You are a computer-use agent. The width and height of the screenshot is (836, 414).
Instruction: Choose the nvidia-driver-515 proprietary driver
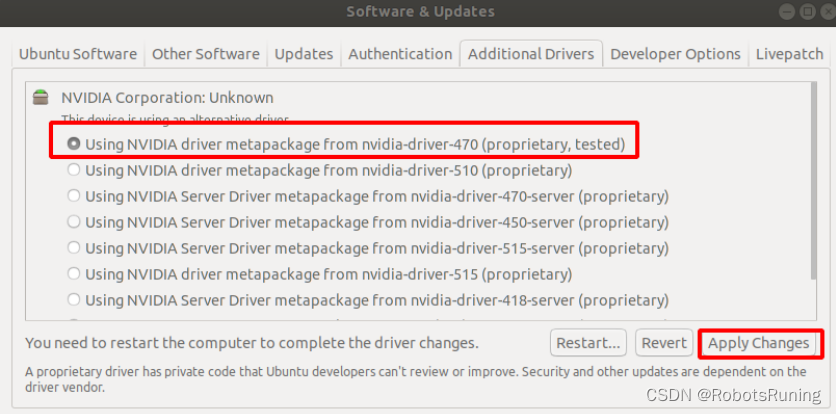click(x=74, y=273)
